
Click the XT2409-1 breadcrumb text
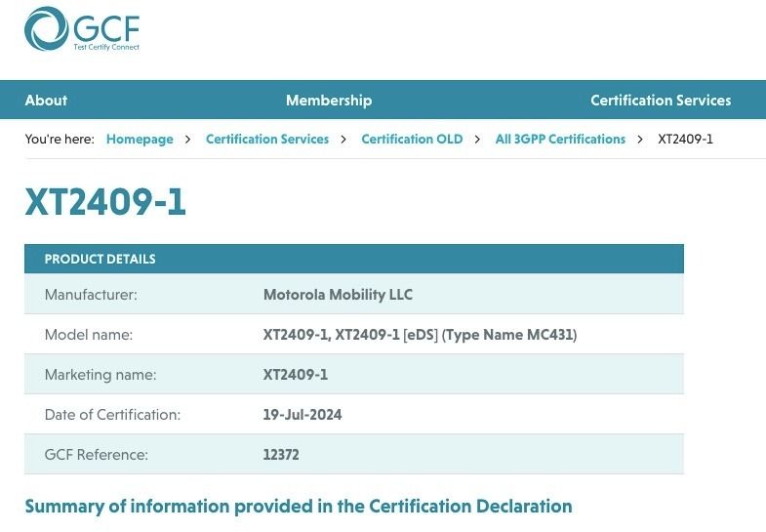click(685, 140)
